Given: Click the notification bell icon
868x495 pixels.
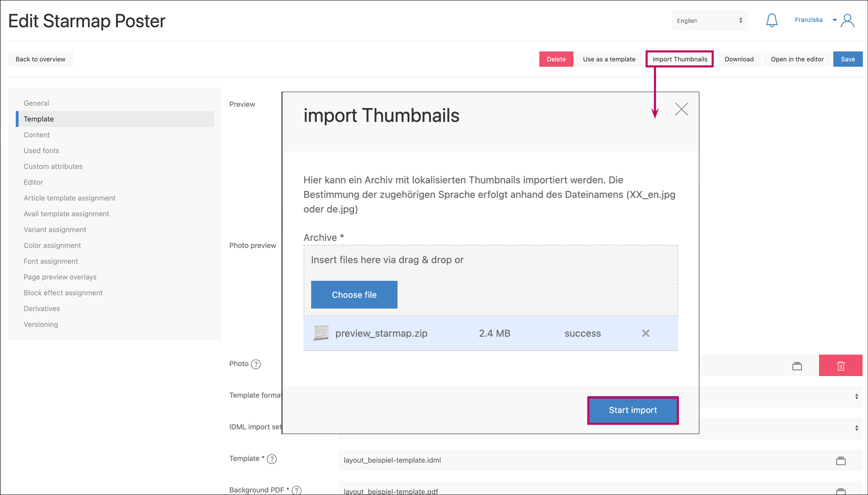Looking at the screenshot, I should click(771, 20).
